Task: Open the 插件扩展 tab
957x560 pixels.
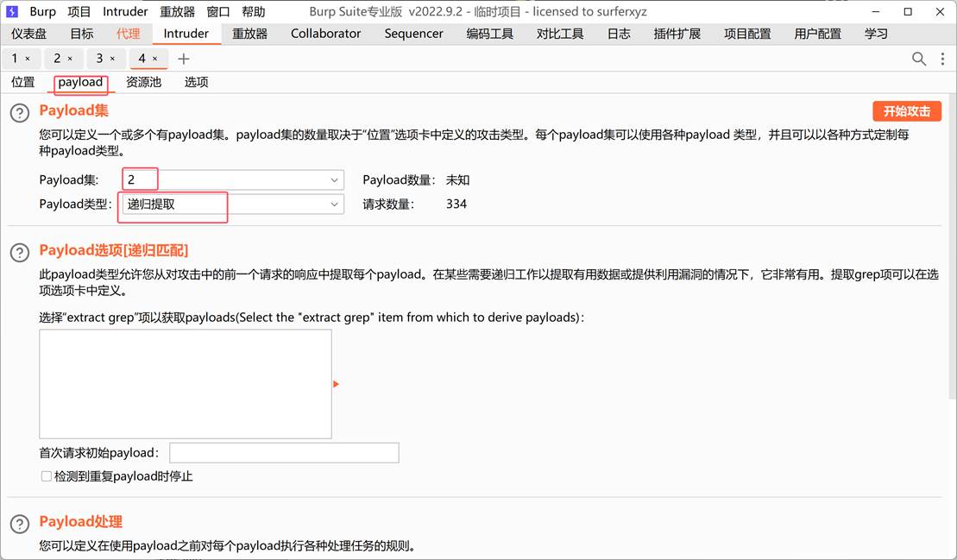Action: tap(677, 34)
